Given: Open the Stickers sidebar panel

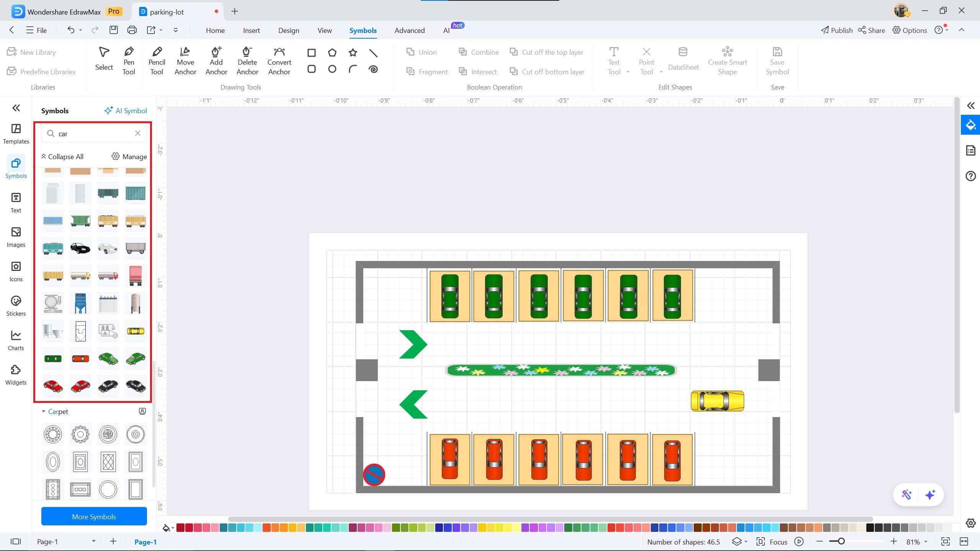Looking at the screenshot, I should (x=16, y=306).
